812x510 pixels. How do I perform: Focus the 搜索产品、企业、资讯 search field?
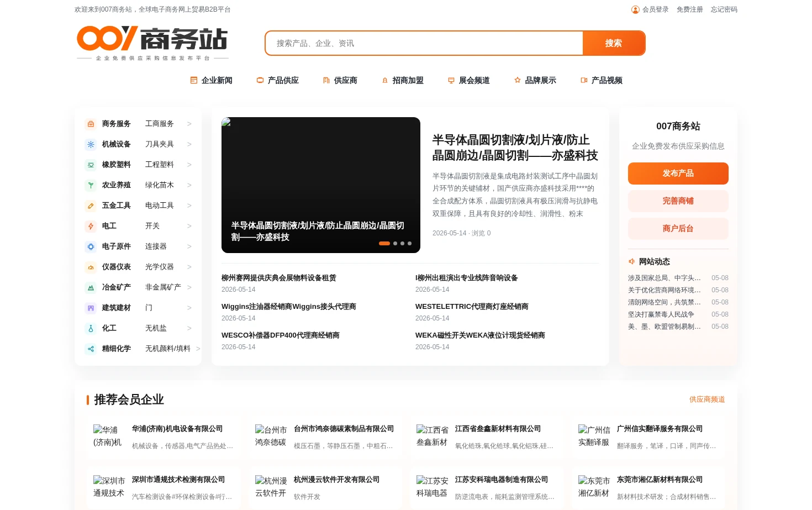point(424,43)
